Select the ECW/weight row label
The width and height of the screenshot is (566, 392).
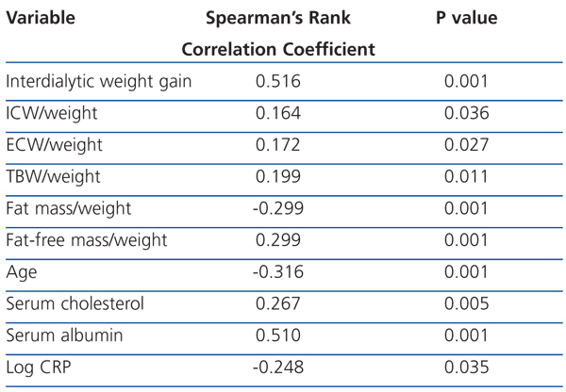[54, 145]
